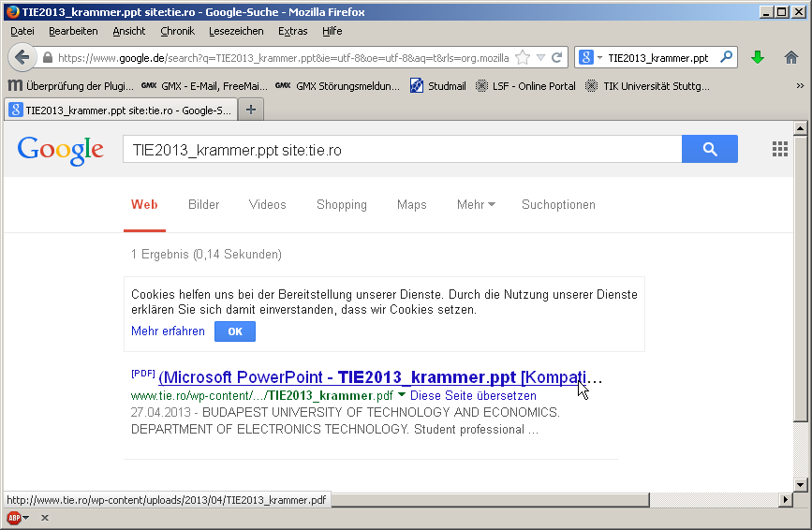
Task: Expand the ABP dropdown arrow
Action: [26, 518]
